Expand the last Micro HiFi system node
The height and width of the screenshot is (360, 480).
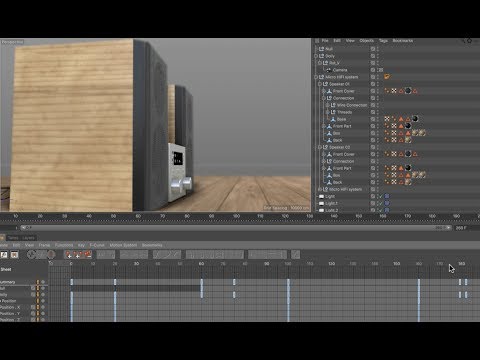(320, 189)
